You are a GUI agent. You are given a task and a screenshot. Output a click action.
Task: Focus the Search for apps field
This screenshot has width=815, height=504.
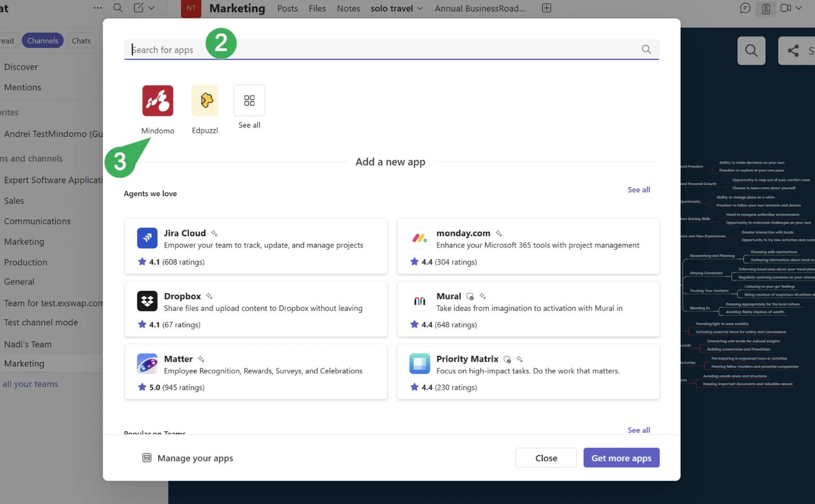[382, 50]
